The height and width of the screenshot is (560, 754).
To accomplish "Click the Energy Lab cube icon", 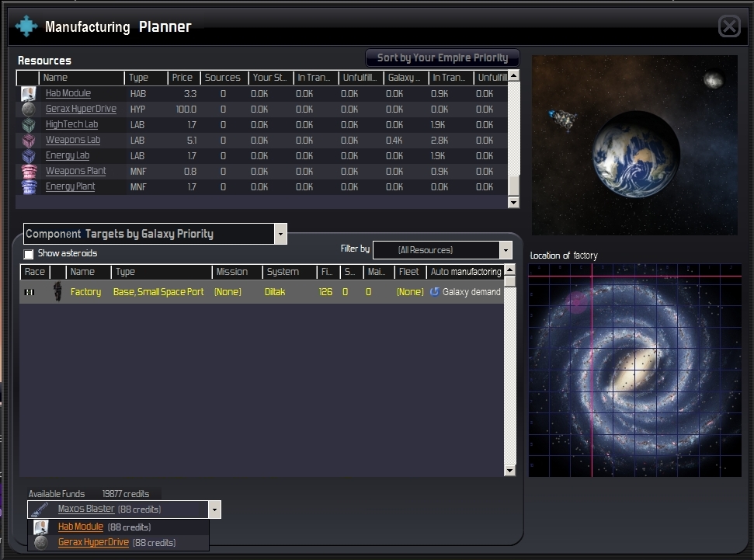I will [x=28, y=156].
